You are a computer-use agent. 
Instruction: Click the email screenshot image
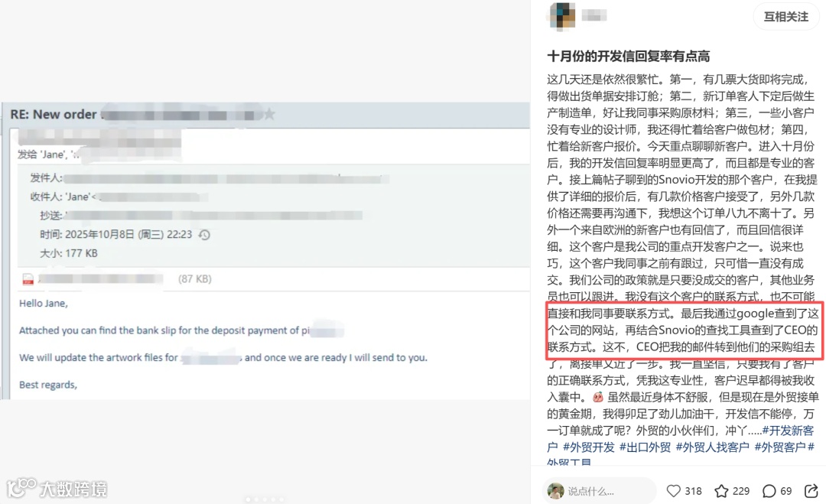[265, 251]
